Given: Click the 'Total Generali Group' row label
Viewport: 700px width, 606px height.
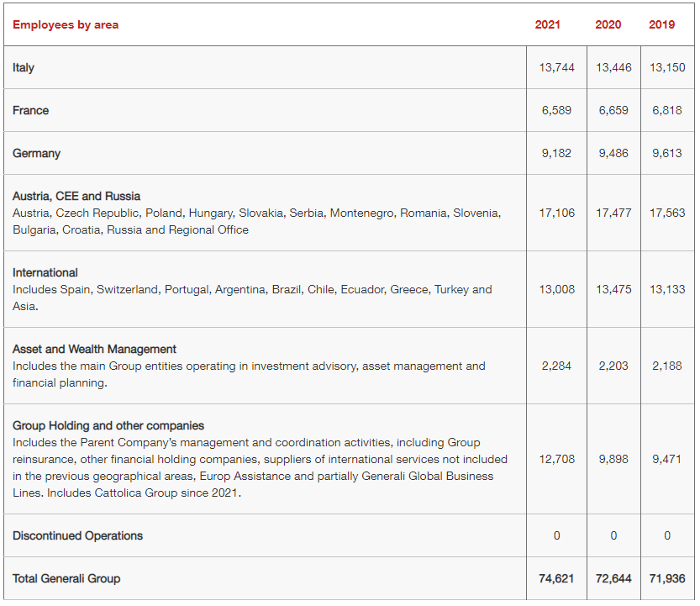Looking at the screenshot, I should click(x=66, y=579).
